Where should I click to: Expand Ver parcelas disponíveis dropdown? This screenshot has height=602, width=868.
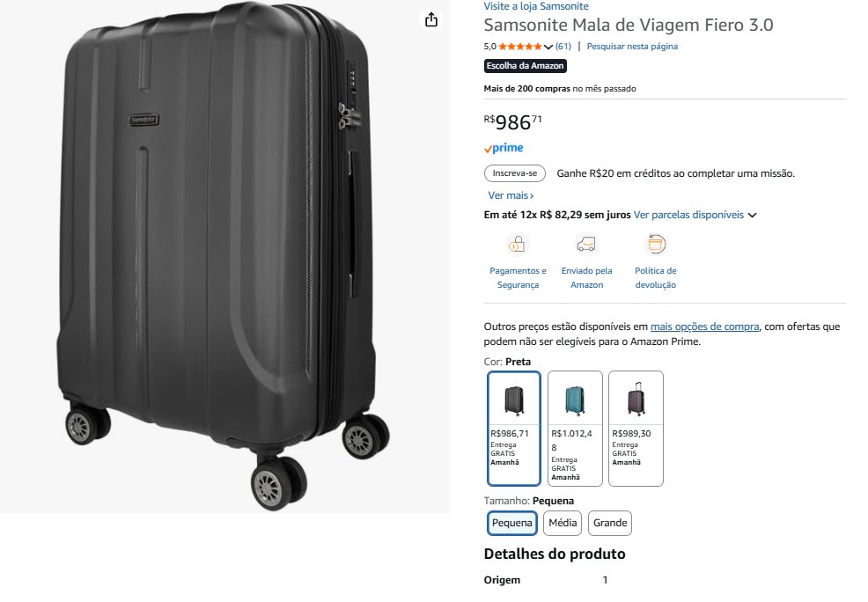pyautogui.click(x=753, y=215)
